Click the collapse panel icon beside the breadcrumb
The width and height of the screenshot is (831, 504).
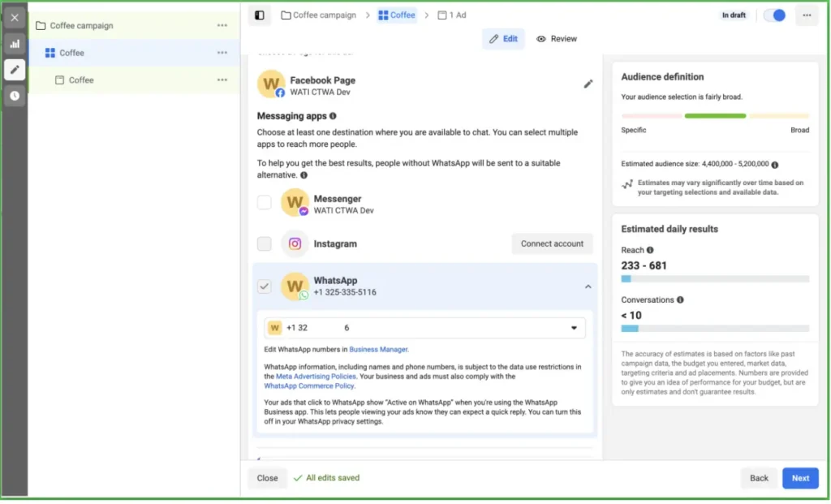(260, 15)
